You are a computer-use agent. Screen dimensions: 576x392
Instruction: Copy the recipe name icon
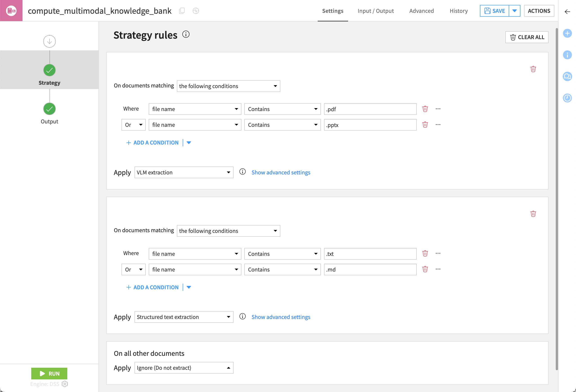pyautogui.click(x=182, y=11)
